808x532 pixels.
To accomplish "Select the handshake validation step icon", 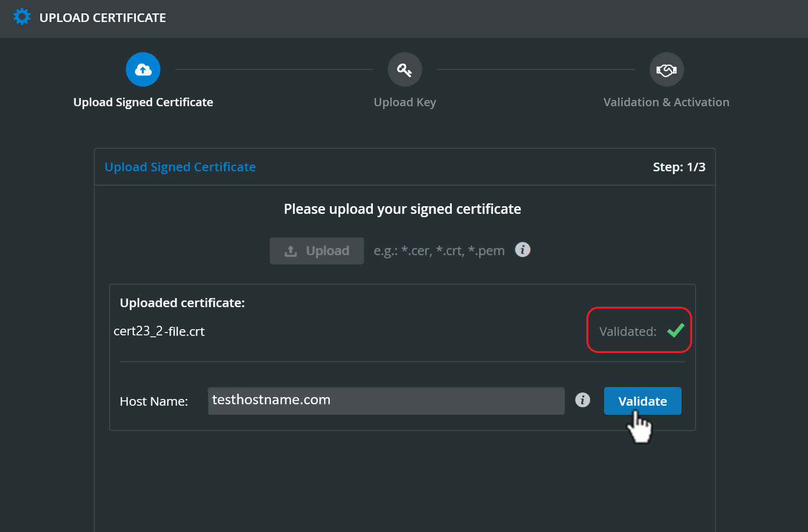I will click(x=666, y=69).
